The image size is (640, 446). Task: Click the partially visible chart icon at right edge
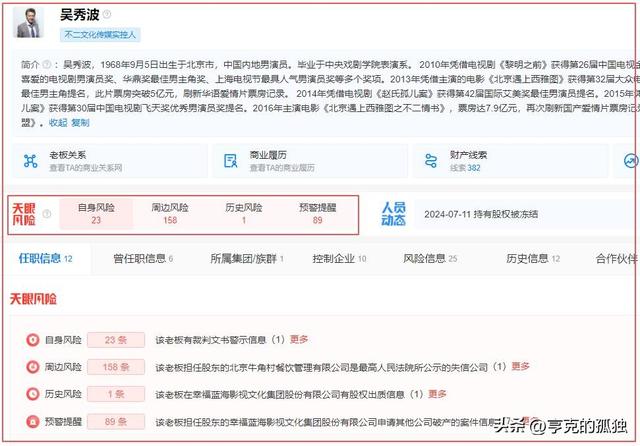pos(631,161)
